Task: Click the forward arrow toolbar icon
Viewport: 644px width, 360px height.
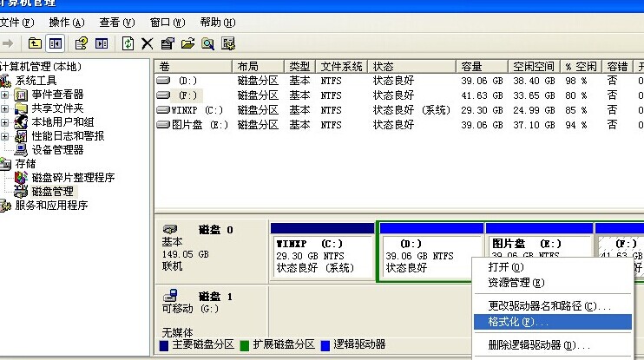Action: pyautogui.click(x=8, y=43)
